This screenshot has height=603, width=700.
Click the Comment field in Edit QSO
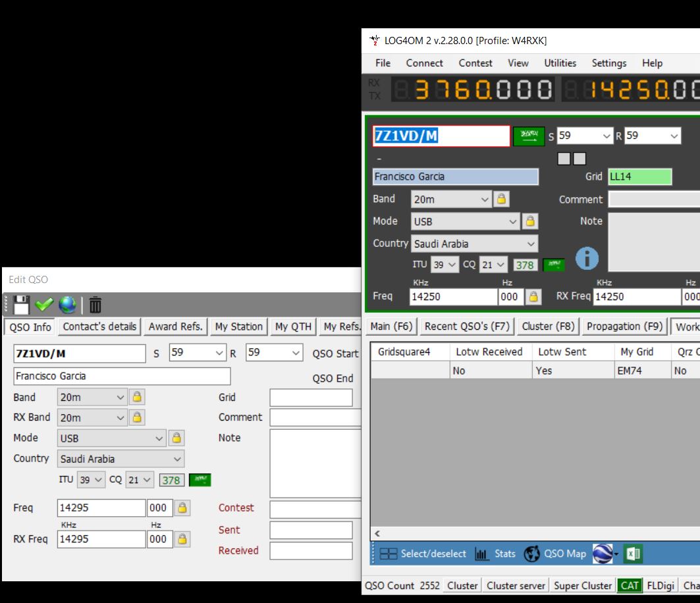click(315, 417)
